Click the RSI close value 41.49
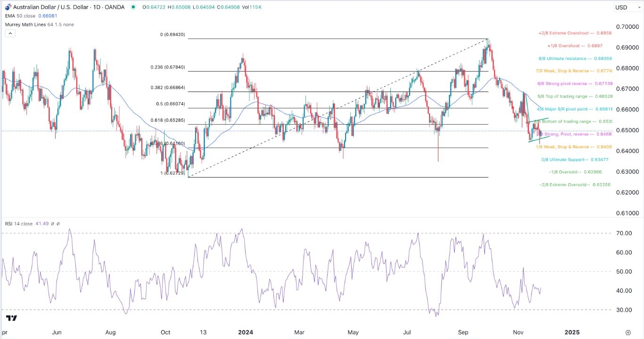 (42, 224)
